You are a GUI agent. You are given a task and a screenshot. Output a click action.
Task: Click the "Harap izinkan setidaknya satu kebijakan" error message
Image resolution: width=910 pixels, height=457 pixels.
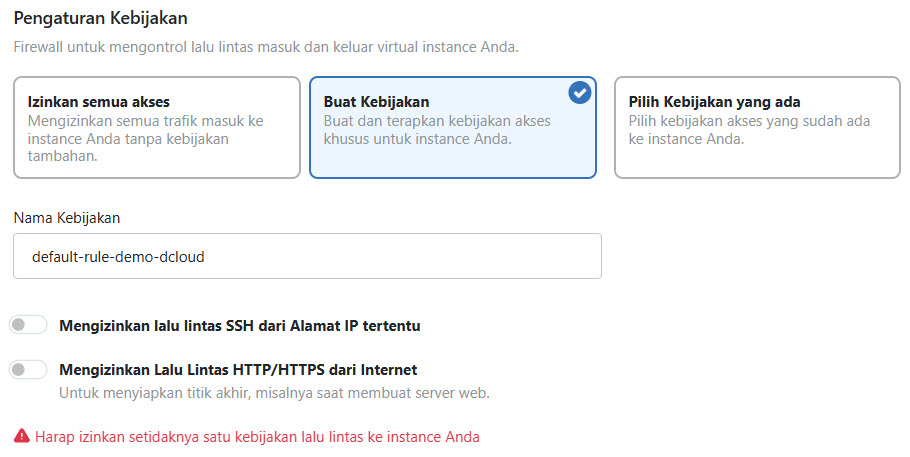(x=257, y=436)
